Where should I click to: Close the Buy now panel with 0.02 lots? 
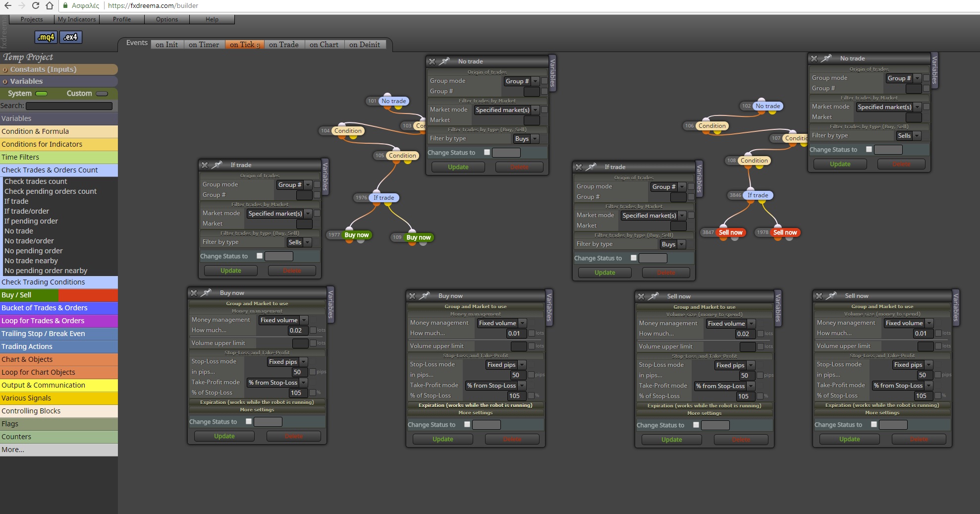(194, 293)
